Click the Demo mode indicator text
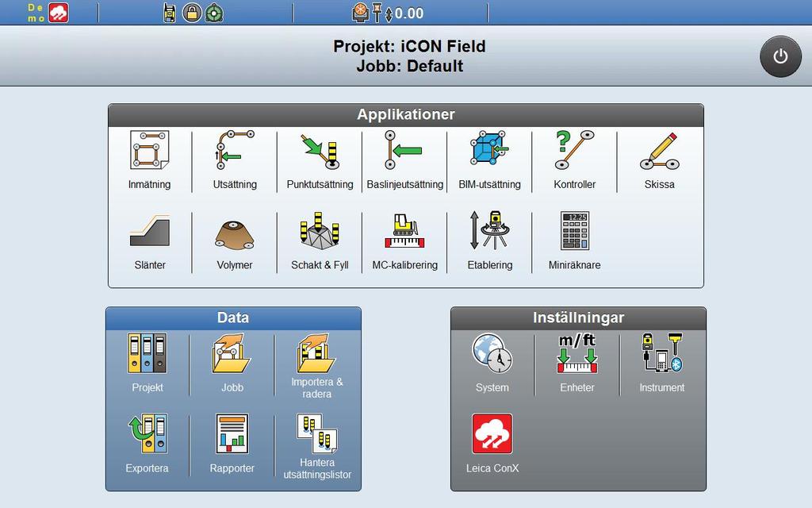 pyautogui.click(x=36, y=13)
